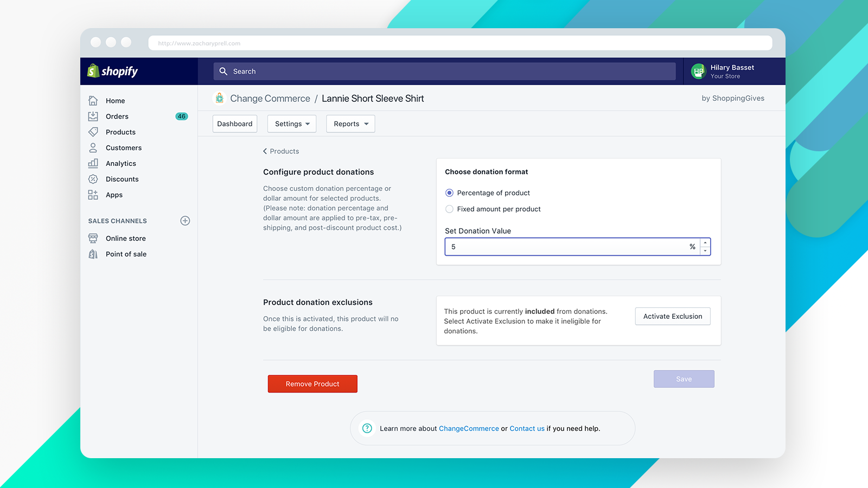Click 'Choose donation format' heading

(x=487, y=172)
